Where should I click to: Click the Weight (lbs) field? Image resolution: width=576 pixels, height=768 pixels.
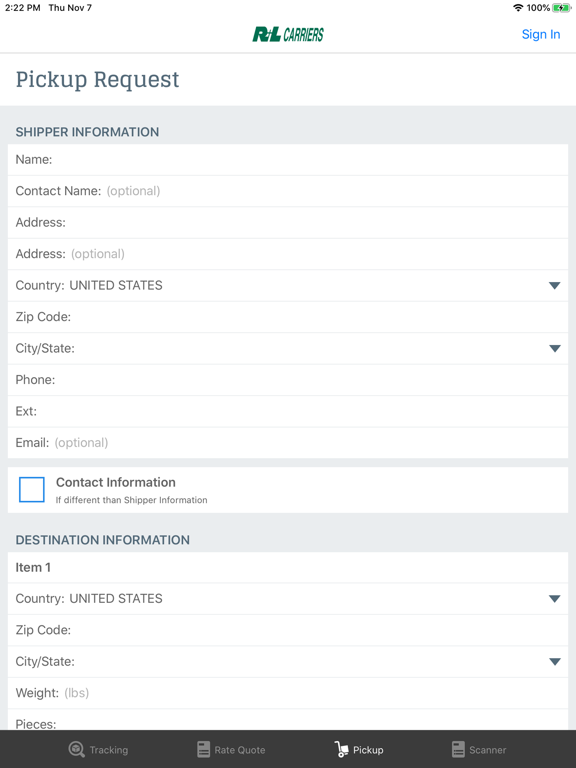point(288,693)
